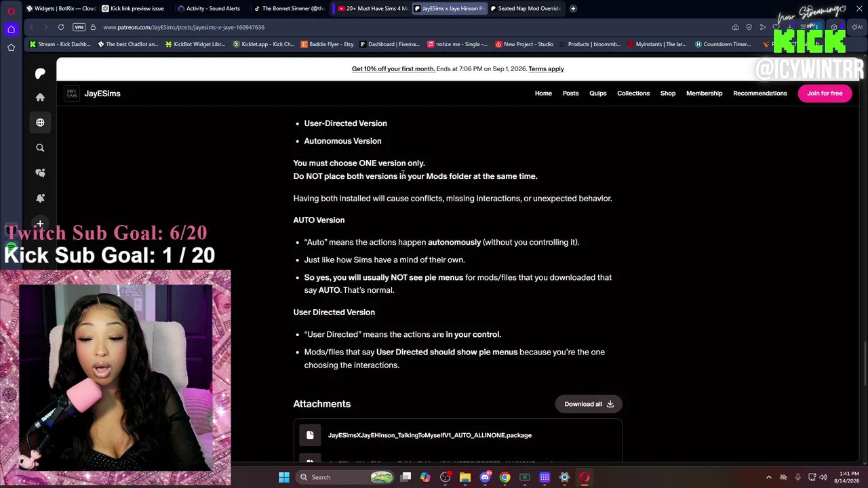Viewport: 868px width, 488px height.
Task: Open Google Chrome from the taskbar
Action: tap(505, 477)
